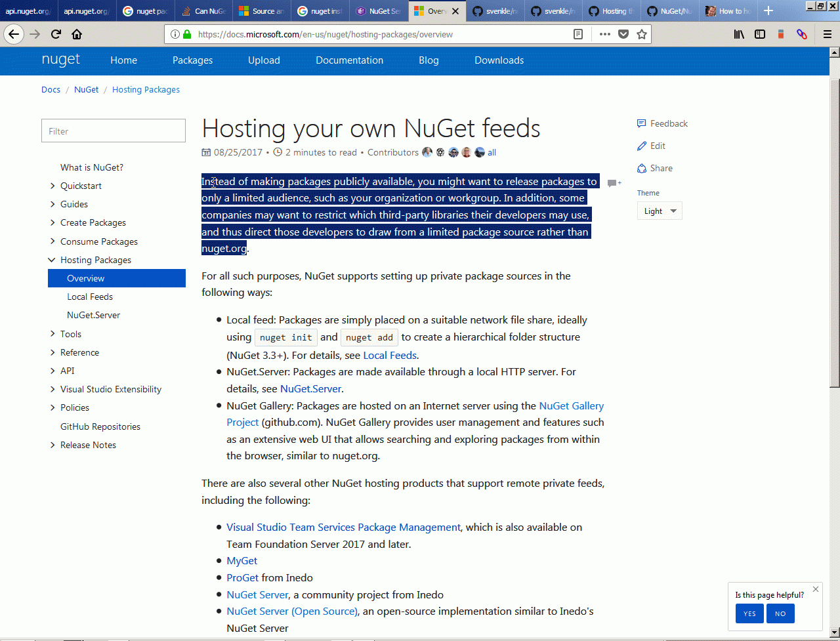Switch to the 'Source an' Microsoft tab
The image size is (840, 641).
(261, 11)
